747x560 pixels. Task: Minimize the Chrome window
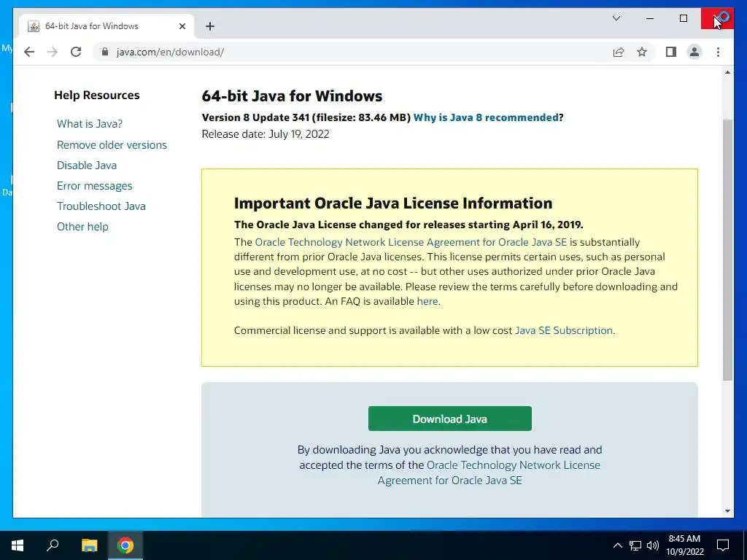(650, 18)
